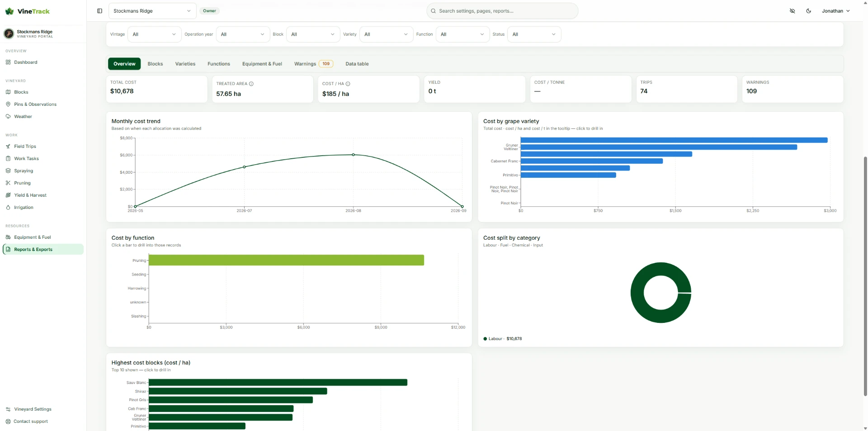868x431 pixels.
Task: Click the Work Tasks clipboard icon
Action: (8, 159)
